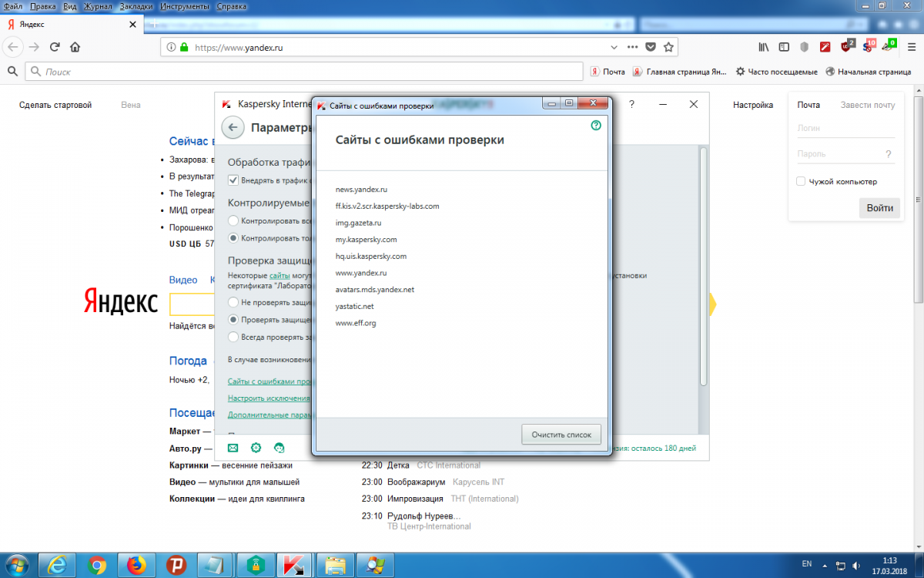Toggle Firefox sidebar icon
Screen dimensions: 924x578
(784, 47)
